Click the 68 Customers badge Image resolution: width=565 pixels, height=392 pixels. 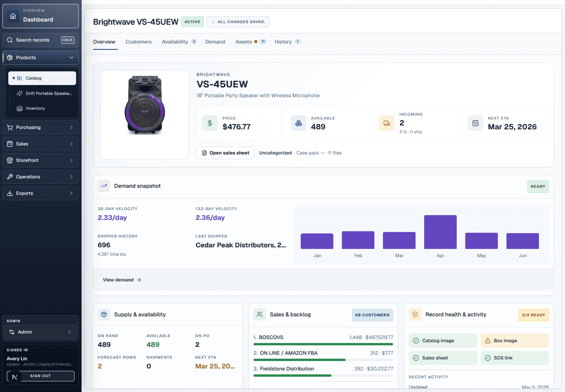coord(372,315)
